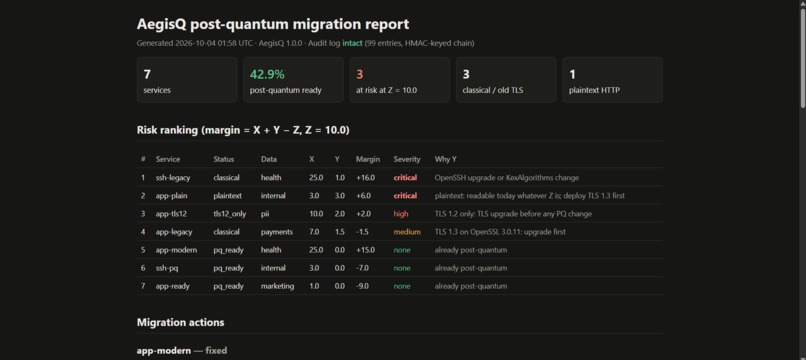Click the '-9.0' margin value
This screenshot has width=806, height=360.
click(362, 286)
